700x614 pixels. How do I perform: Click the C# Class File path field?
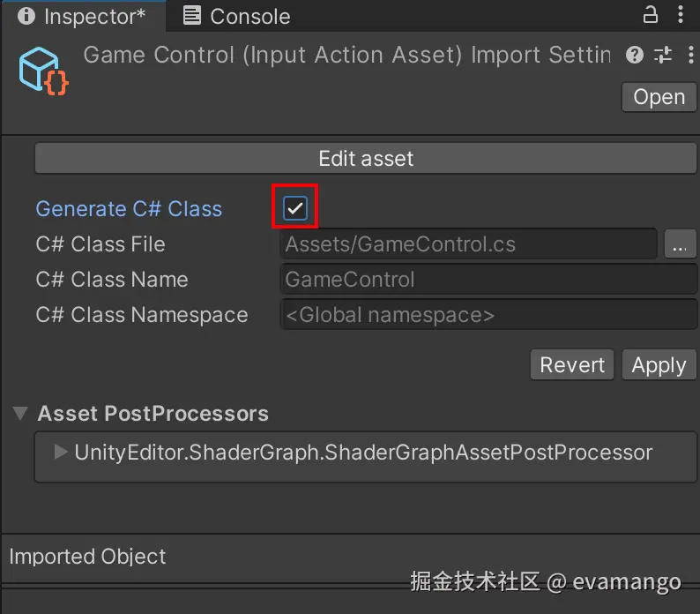coord(468,244)
